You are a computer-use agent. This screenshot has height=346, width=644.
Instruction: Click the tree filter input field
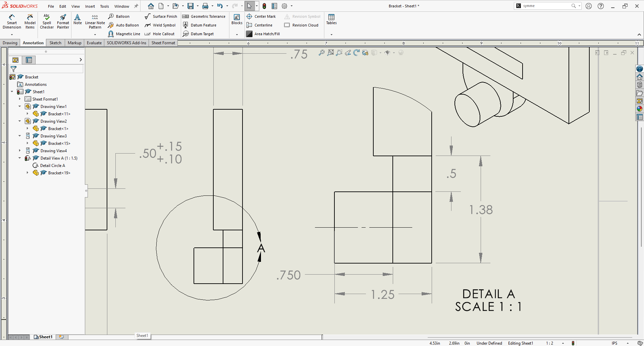coord(50,69)
